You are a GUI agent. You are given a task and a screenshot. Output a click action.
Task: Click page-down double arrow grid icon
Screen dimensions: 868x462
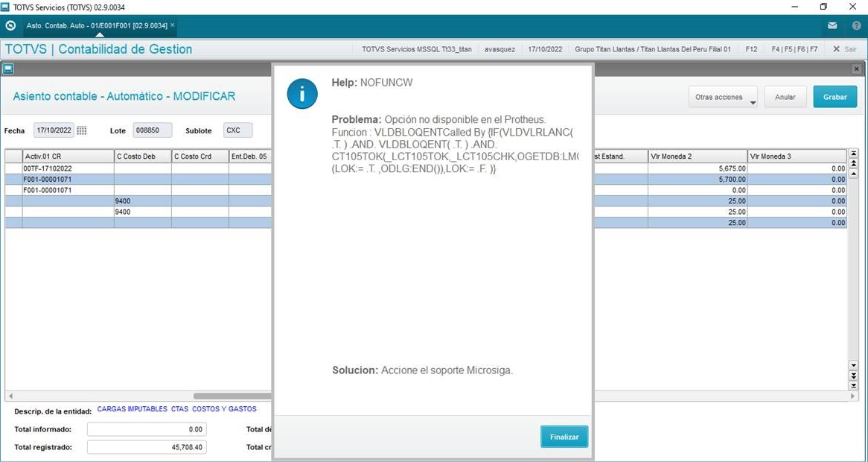click(x=853, y=376)
